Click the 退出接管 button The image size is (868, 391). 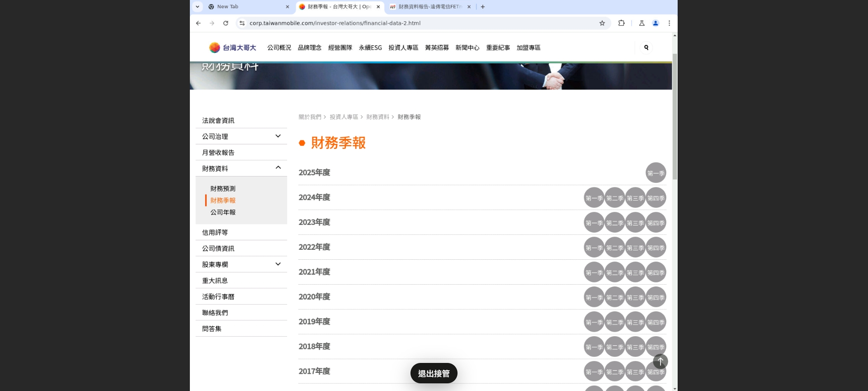coord(434,373)
